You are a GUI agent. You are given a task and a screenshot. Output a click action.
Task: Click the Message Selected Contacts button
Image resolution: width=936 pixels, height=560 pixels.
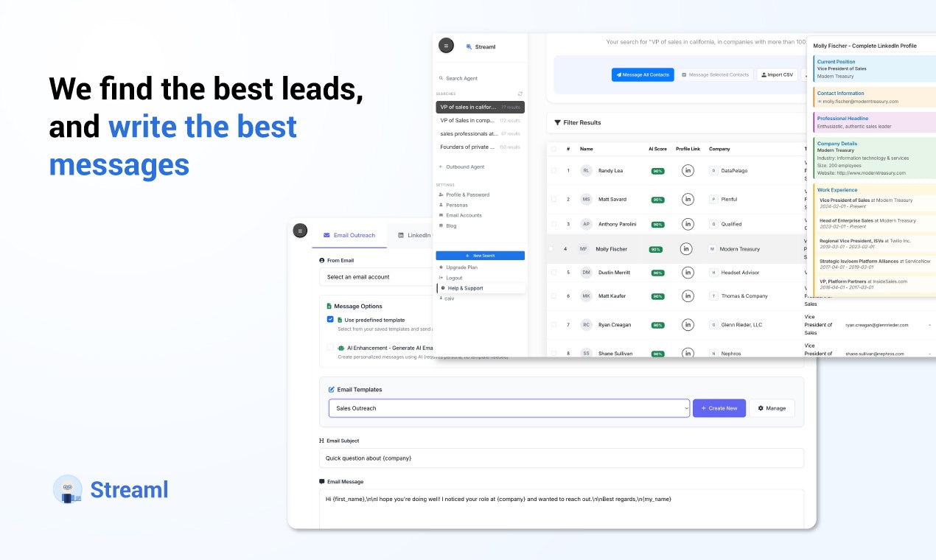(x=715, y=74)
